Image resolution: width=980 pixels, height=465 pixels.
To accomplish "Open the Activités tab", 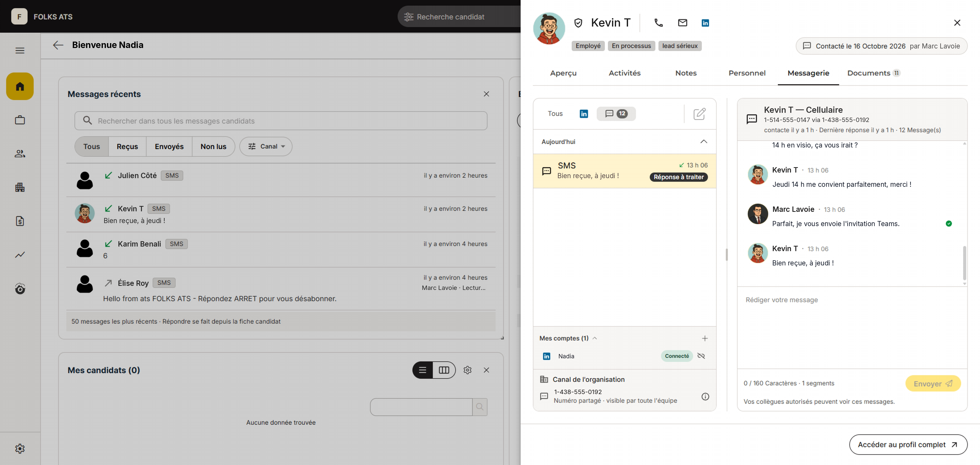I will pos(624,73).
